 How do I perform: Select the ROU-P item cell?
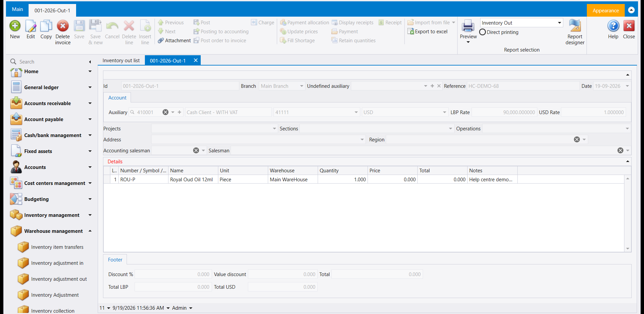(144, 180)
